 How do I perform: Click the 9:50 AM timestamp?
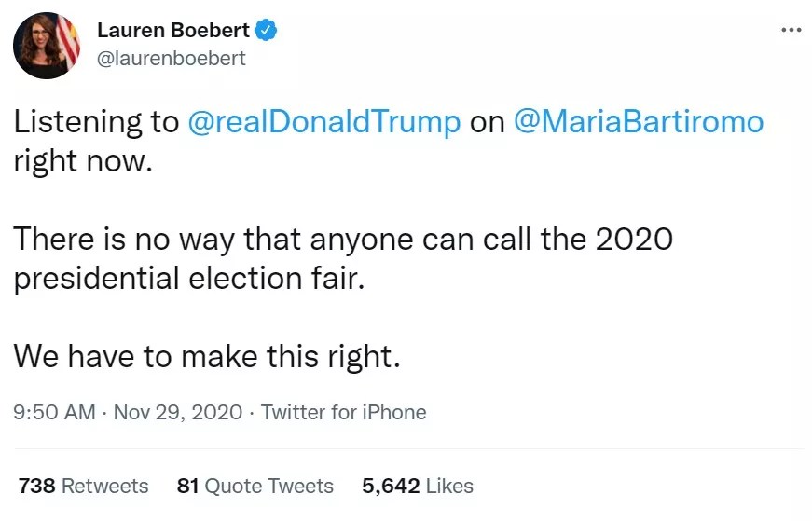(54, 412)
